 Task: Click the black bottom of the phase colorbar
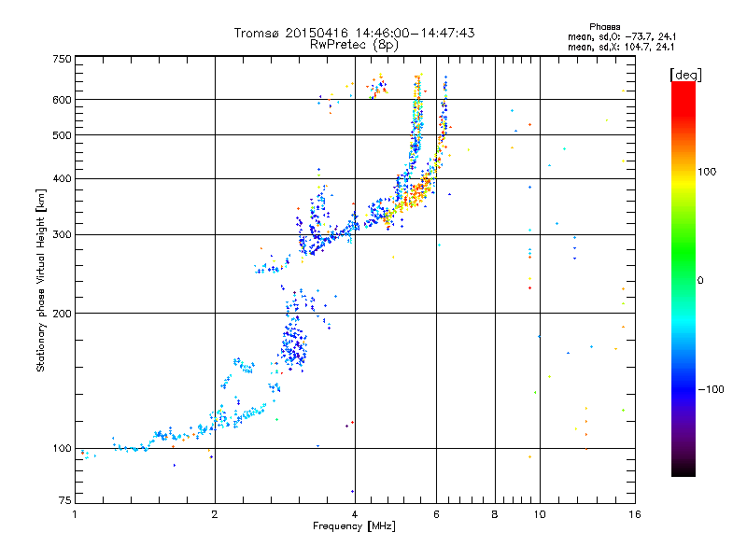point(684,469)
